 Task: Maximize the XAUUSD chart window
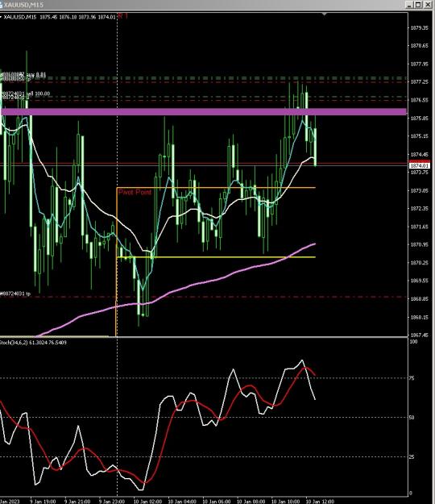(418, 5)
